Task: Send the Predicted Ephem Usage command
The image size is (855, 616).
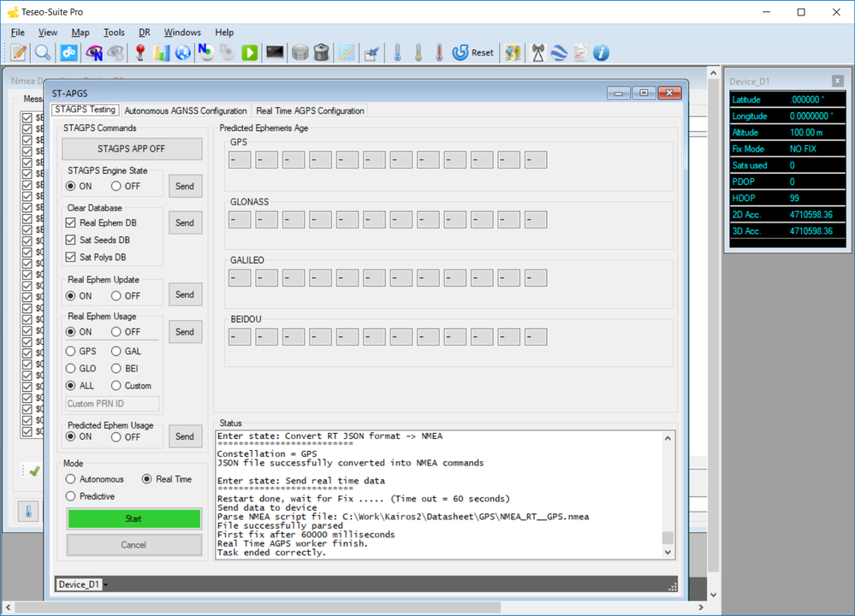Action: tap(185, 436)
